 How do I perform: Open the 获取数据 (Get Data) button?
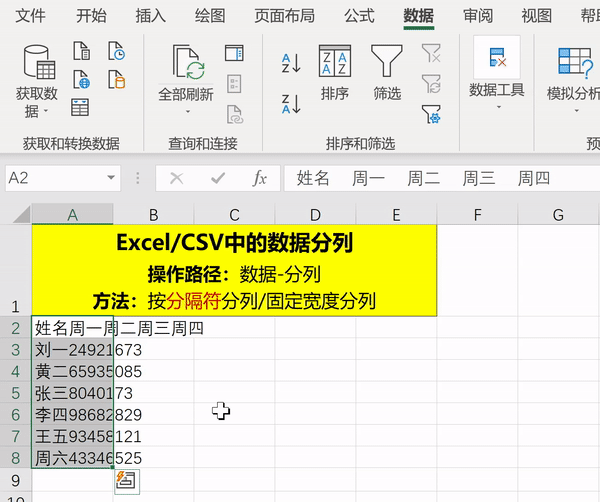(x=37, y=81)
